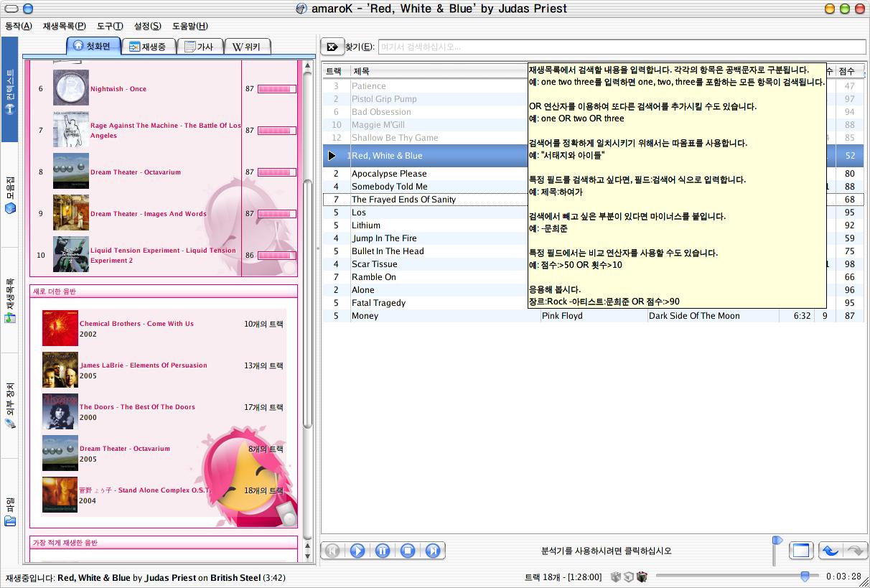Toggle the red-black cube status icon
This screenshot has height=588, width=870.
[x=642, y=577]
